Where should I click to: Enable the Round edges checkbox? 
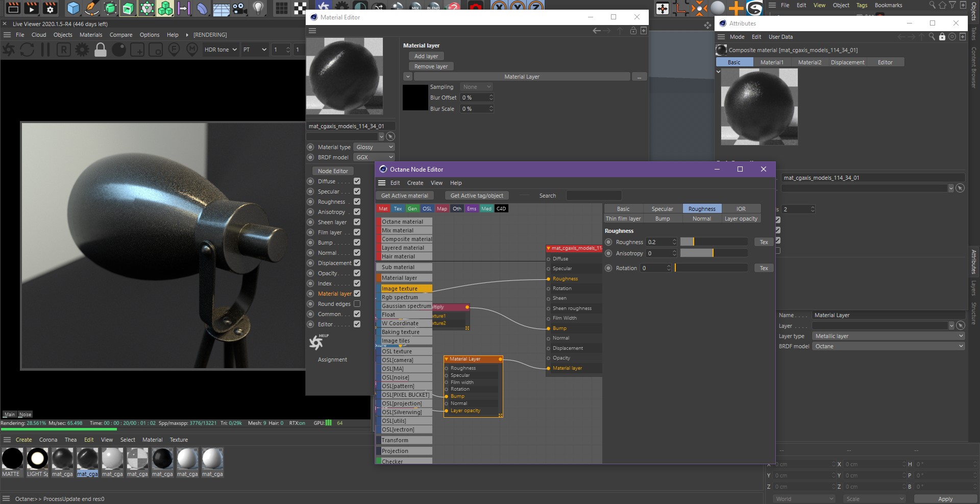pyautogui.click(x=357, y=304)
